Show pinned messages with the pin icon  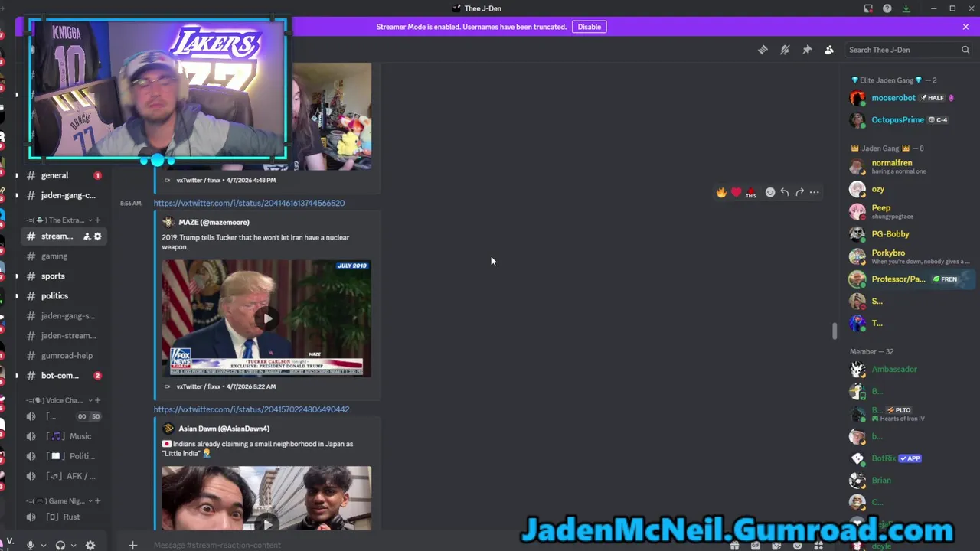(x=807, y=50)
